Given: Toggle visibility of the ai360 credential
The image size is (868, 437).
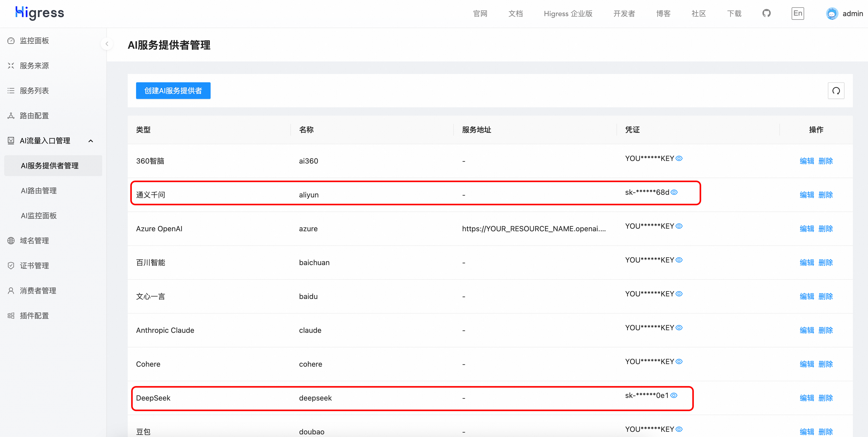Looking at the screenshot, I should (x=679, y=158).
